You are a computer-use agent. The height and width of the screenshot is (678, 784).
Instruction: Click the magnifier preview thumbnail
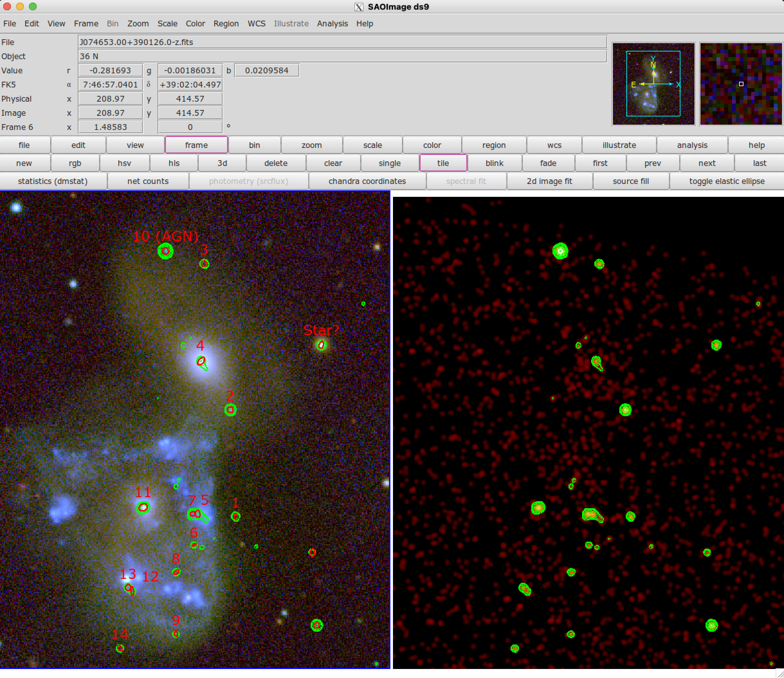click(741, 84)
